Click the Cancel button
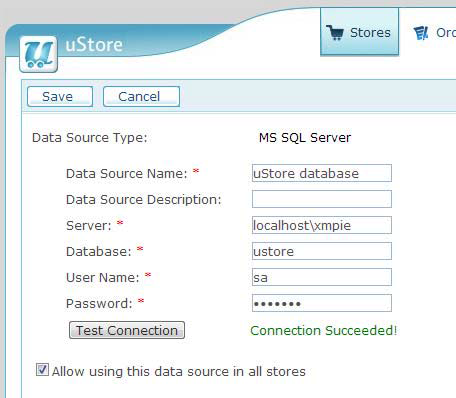The height and width of the screenshot is (398, 456). point(141,97)
